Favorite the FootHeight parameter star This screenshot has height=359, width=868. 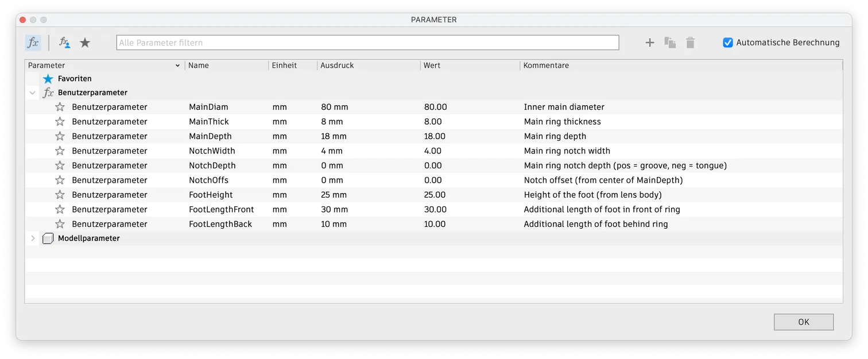[60, 195]
